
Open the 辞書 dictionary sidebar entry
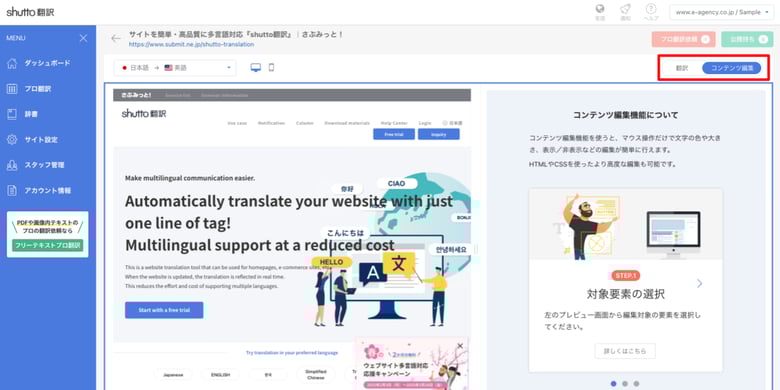23,114
